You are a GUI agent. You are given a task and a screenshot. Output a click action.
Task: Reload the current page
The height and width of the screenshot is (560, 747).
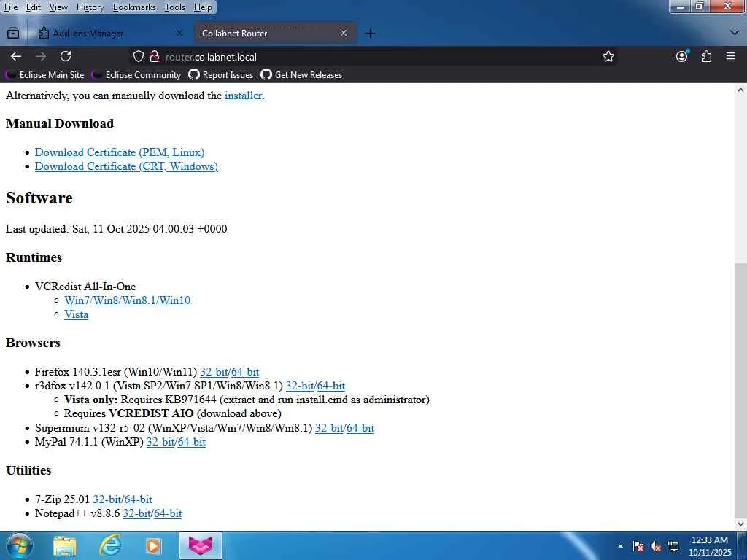(x=66, y=57)
